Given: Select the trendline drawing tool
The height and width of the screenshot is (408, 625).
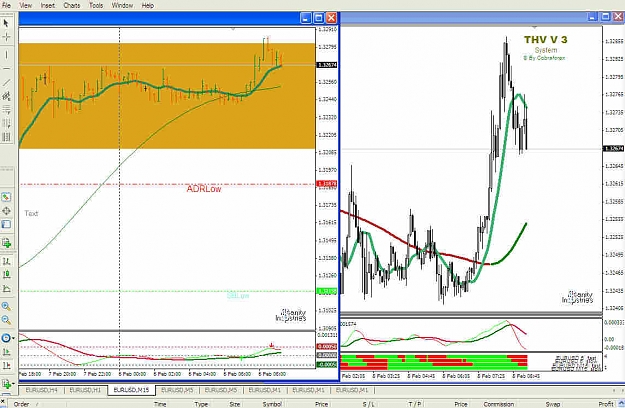Looking at the screenshot, I should (x=6, y=82).
